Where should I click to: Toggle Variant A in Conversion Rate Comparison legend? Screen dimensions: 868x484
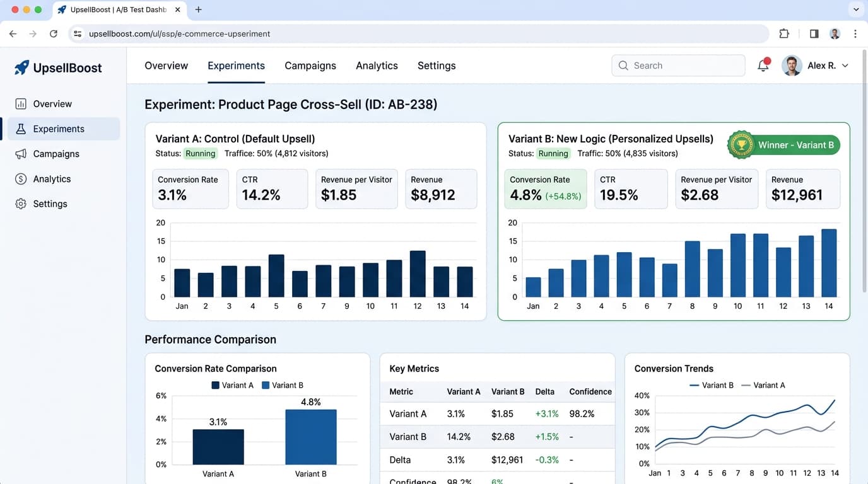(233, 385)
